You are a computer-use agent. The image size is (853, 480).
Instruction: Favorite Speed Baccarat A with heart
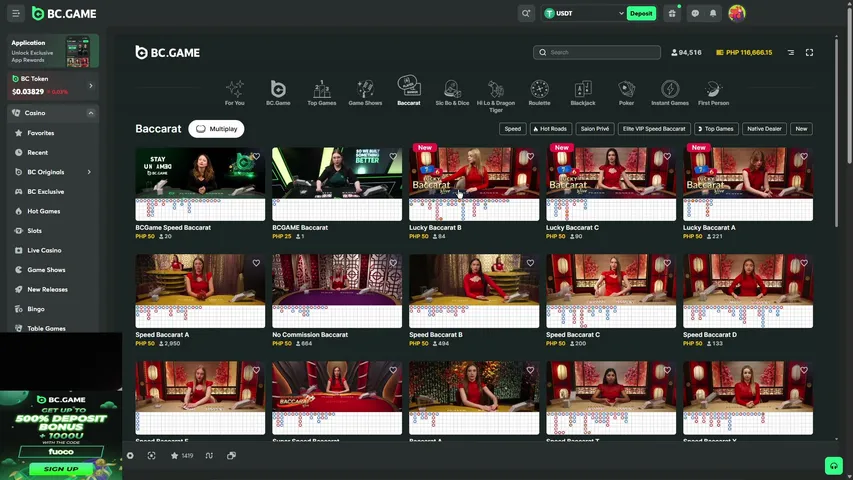[x=256, y=263]
